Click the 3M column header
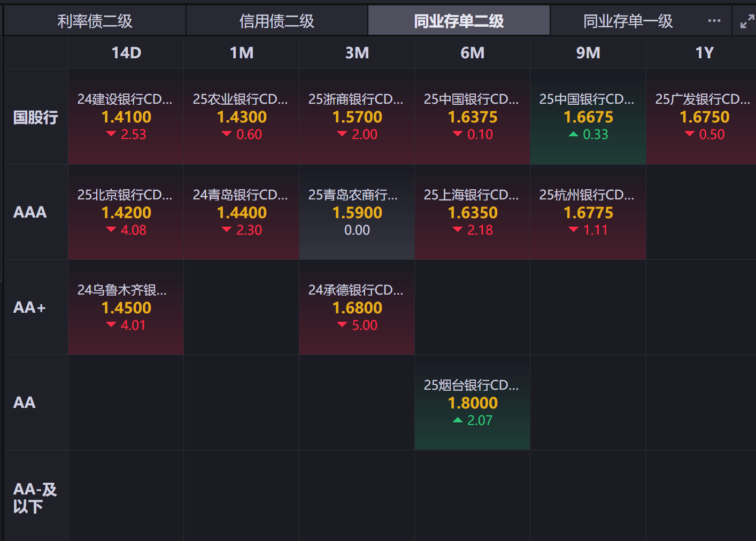This screenshot has height=541, width=756. [357, 53]
